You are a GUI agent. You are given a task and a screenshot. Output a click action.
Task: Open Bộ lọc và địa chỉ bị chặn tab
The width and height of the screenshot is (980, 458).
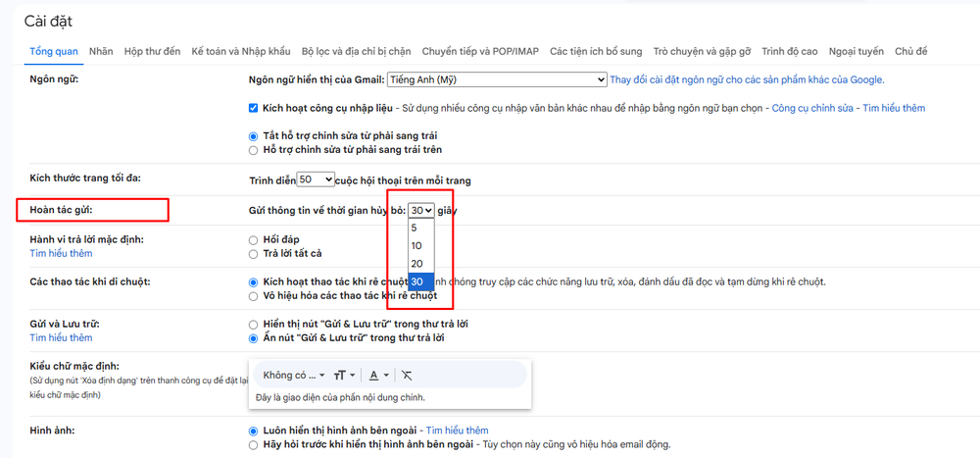(x=357, y=51)
